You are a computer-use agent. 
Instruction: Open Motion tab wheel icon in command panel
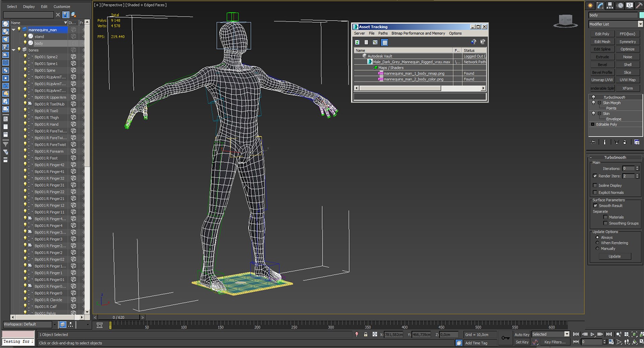coord(620,5)
